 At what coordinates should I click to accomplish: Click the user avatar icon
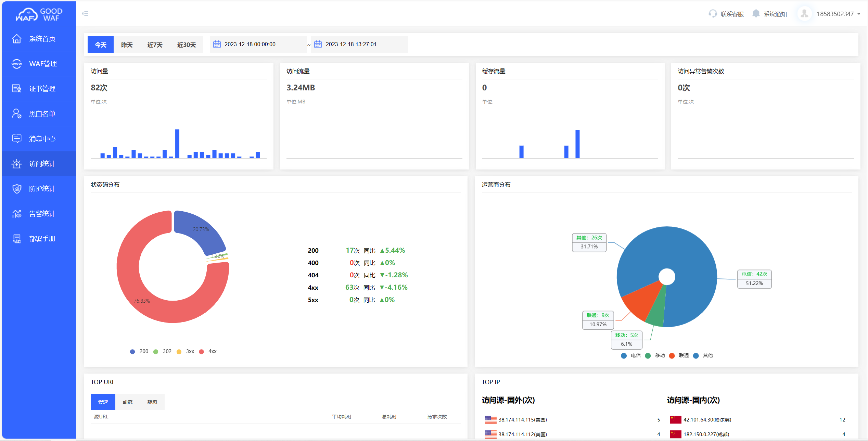tap(804, 14)
